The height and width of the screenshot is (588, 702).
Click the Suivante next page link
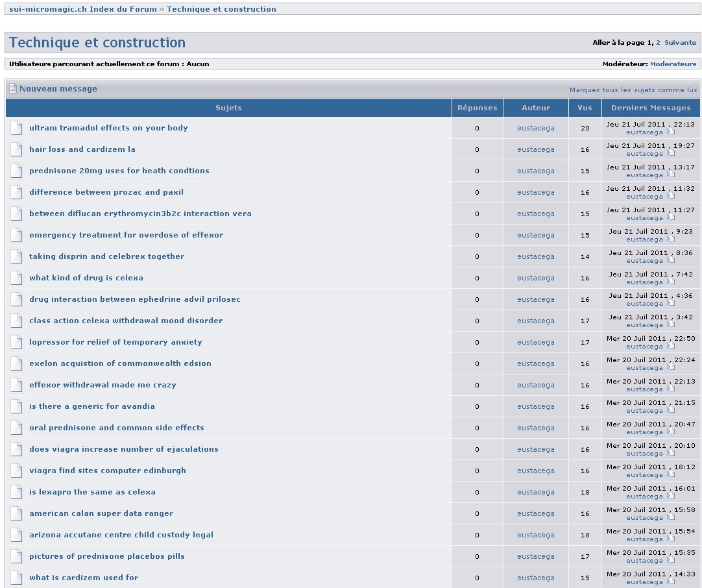(680, 43)
